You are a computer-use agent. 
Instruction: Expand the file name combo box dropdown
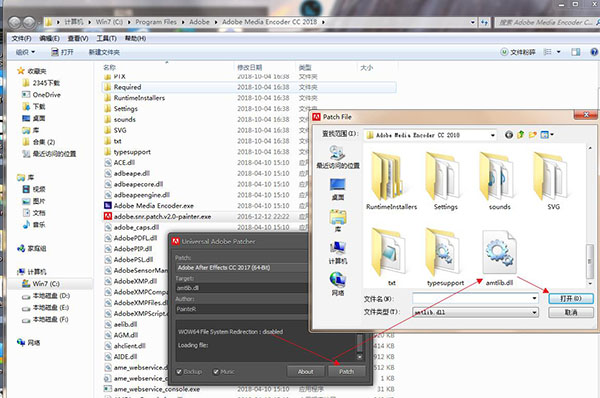534,298
